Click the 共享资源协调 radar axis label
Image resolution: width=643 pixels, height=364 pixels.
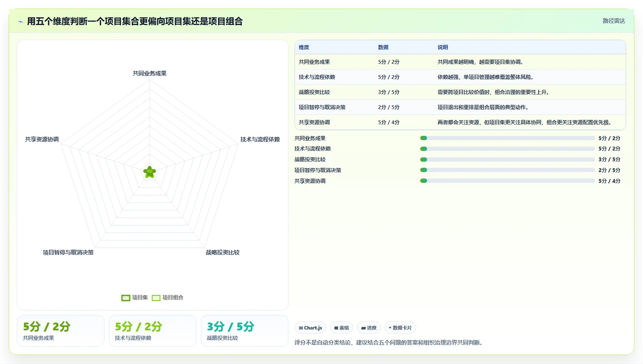42,139
